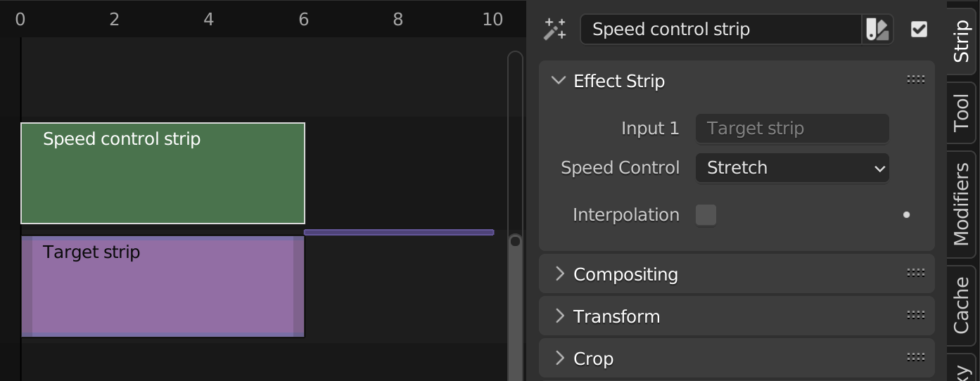Image resolution: width=980 pixels, height=381 pixels.
Task: Switch to the Tool sidebar tab
Action: pos(961,113)
